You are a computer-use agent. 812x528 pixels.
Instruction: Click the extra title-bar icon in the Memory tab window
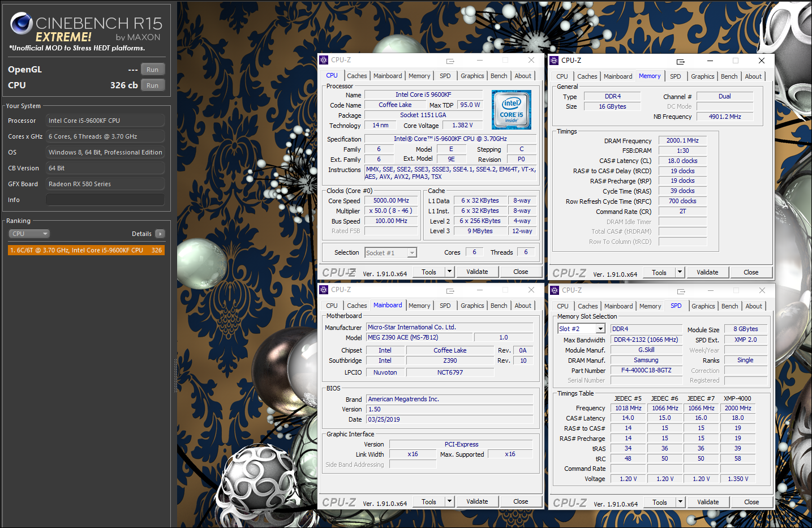click(681, 61)
